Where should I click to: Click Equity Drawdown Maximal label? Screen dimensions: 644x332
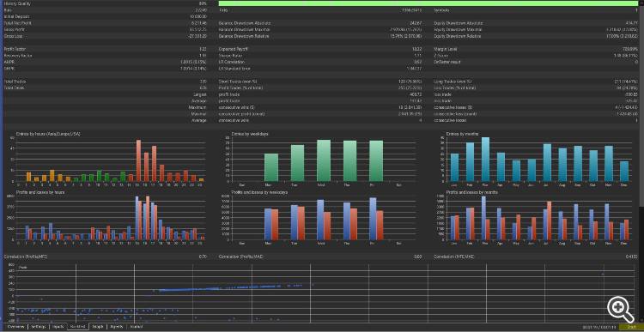(x=458, y=30)
